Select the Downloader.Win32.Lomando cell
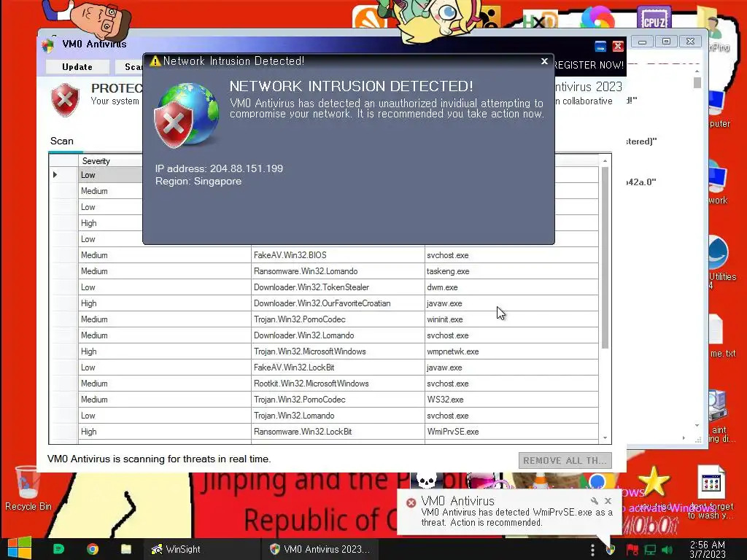Viewport: 747px width, 560px height. coord(338,335)
